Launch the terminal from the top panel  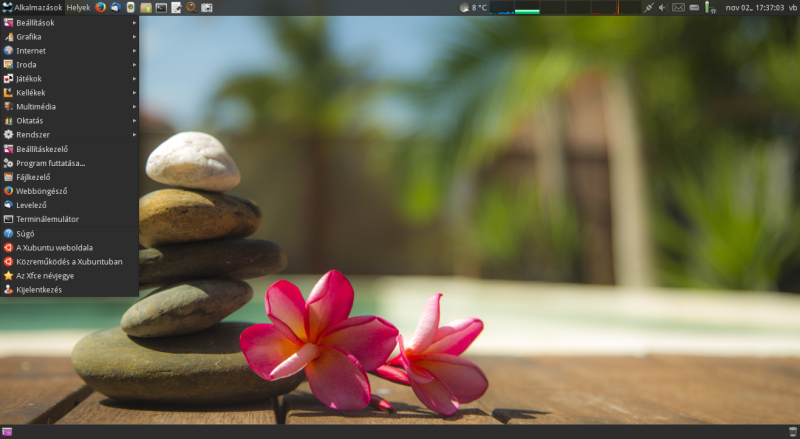pyautogui.click(x=161, y=8)
